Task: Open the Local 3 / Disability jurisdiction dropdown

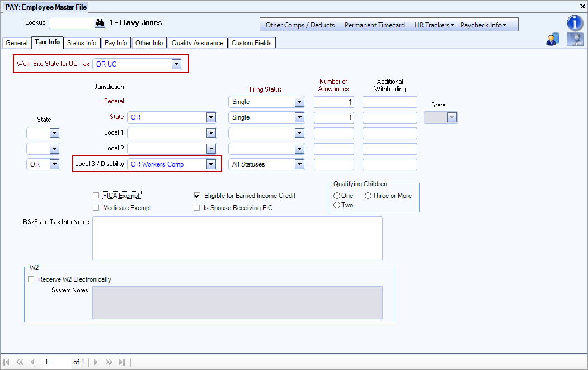Action: click(x=211, y=164)
